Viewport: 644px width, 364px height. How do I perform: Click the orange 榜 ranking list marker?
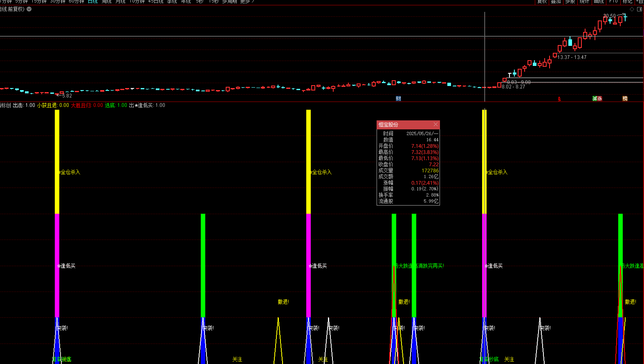point(625,99)
